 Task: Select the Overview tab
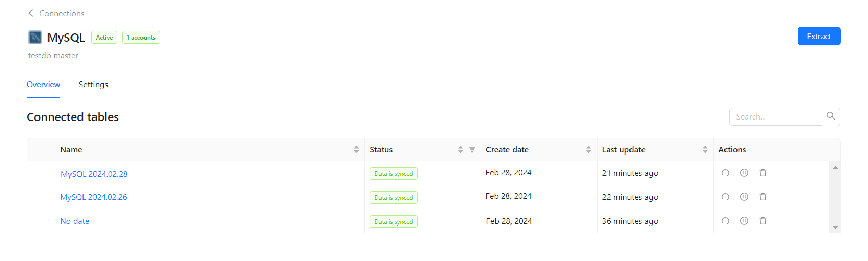point(43,85)
